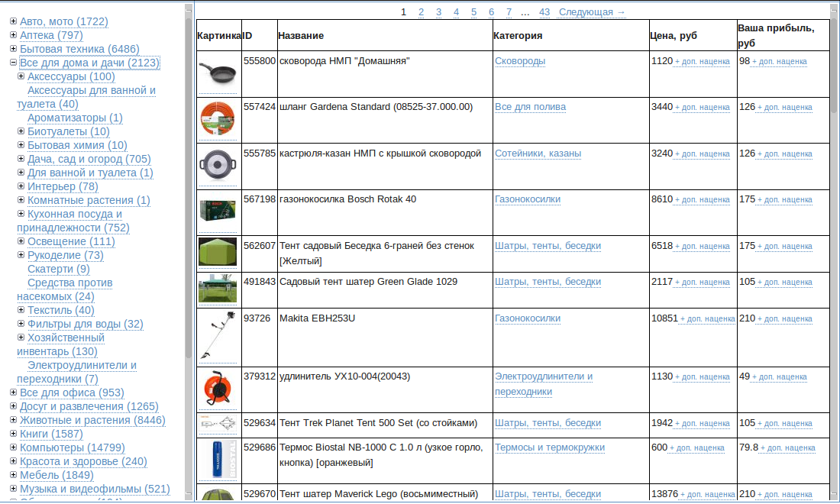Expand the Аптека tree node

click(x=14, y=35)
